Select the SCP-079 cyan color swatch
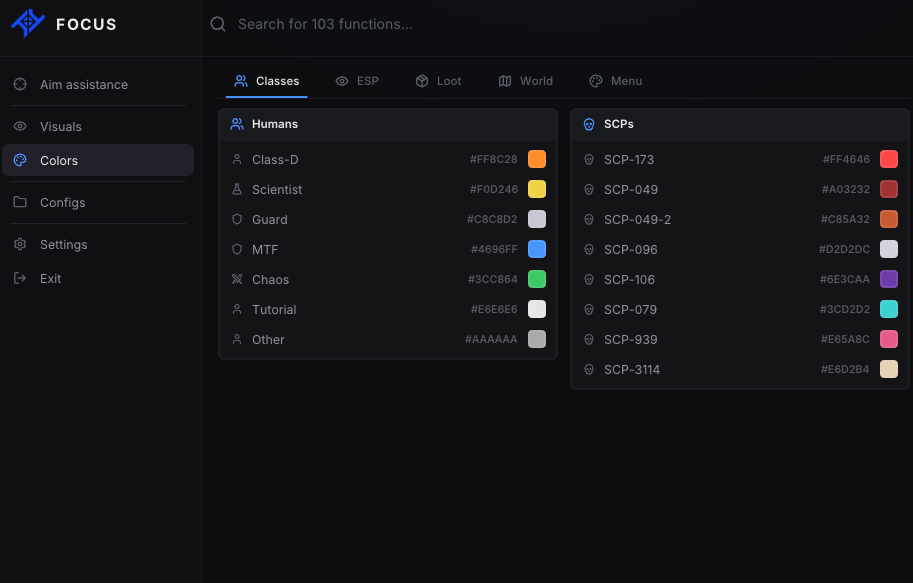 (889, 309)
